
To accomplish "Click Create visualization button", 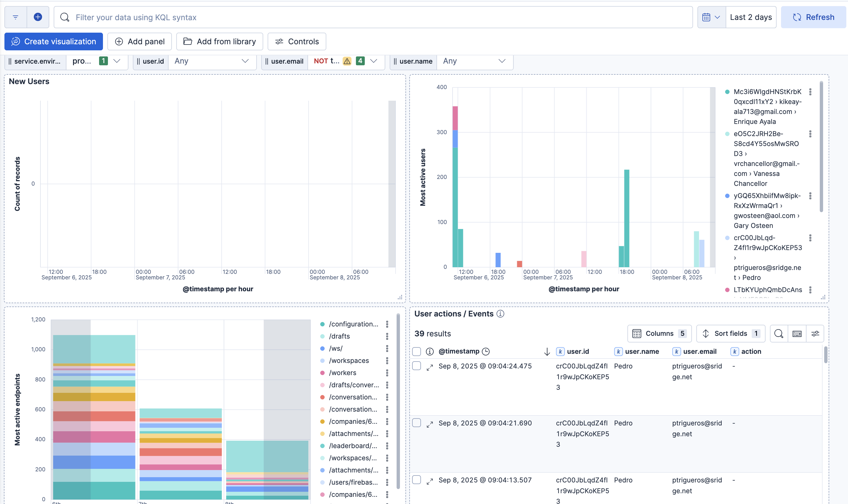I will [x=54, y=41].
